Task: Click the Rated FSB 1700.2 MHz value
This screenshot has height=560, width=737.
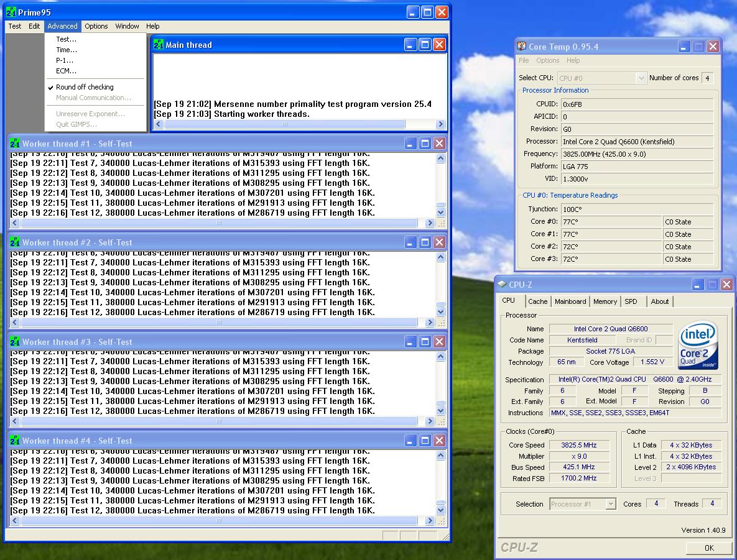Action: tap(579, 478)
